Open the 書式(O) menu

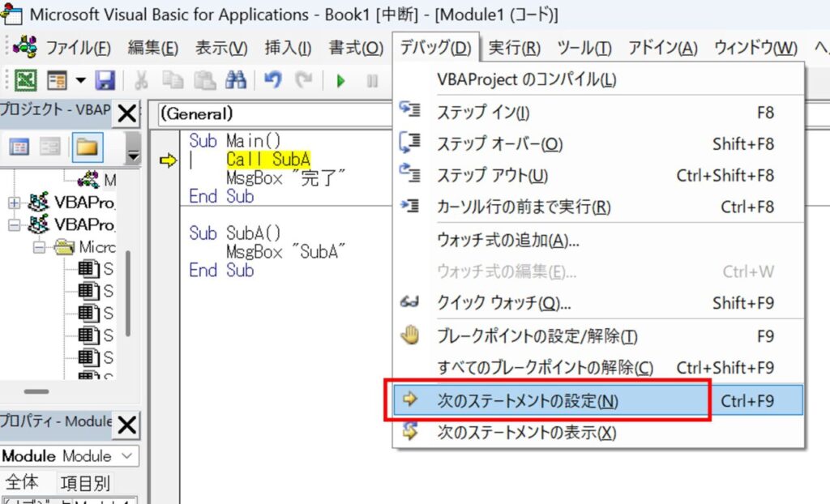356,48
